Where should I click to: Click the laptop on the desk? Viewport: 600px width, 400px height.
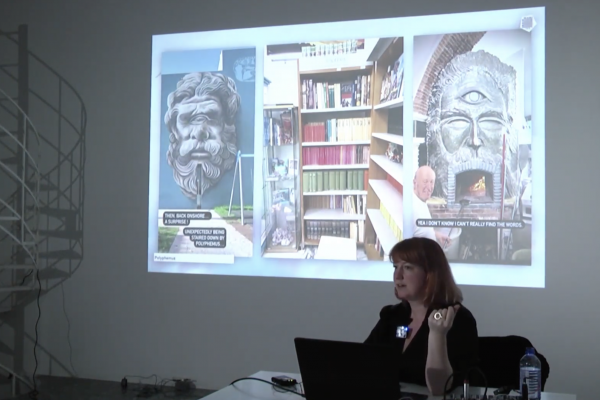(347, 369)
